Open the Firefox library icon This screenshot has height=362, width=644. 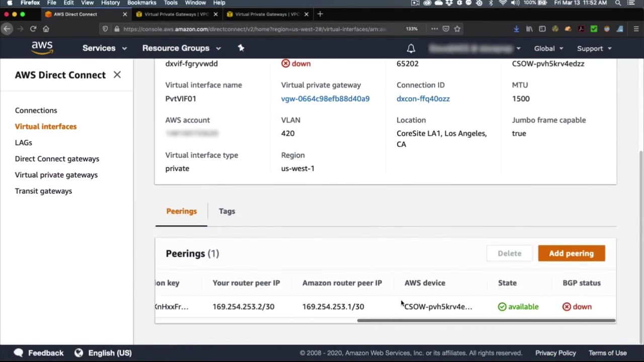click(529, 29)
